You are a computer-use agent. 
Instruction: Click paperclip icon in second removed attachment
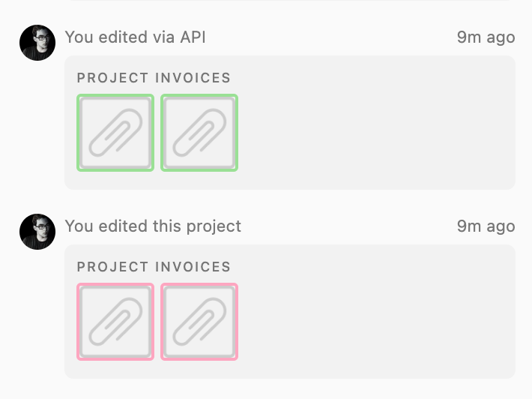point(199,322)
